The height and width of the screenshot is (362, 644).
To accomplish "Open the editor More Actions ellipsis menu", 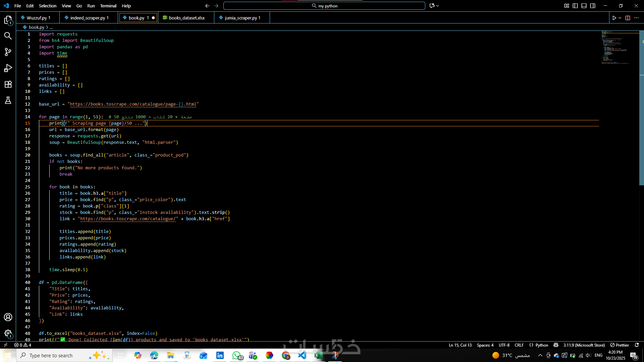I will [x=636, y=18].
